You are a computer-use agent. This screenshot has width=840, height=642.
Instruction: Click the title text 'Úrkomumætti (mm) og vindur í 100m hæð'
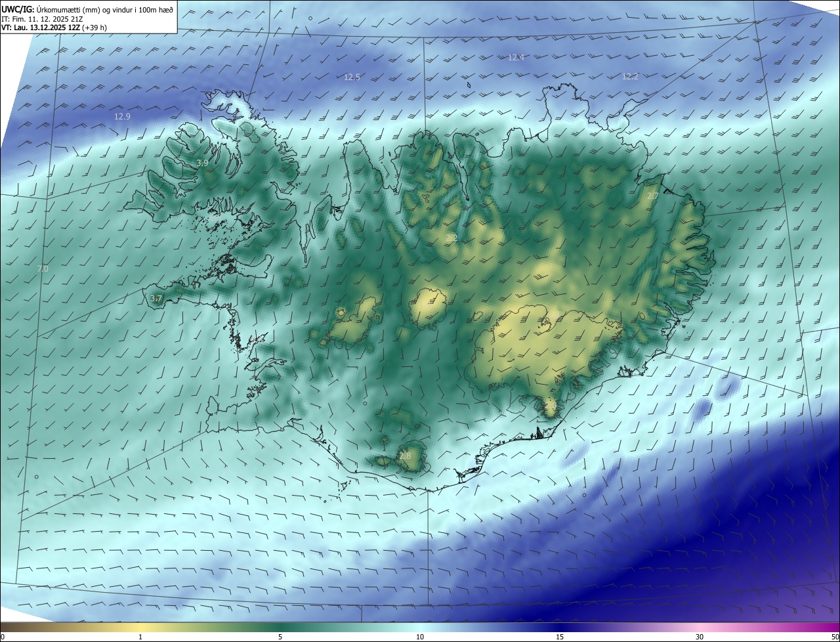pyautogui.click(x=104, y=9)
